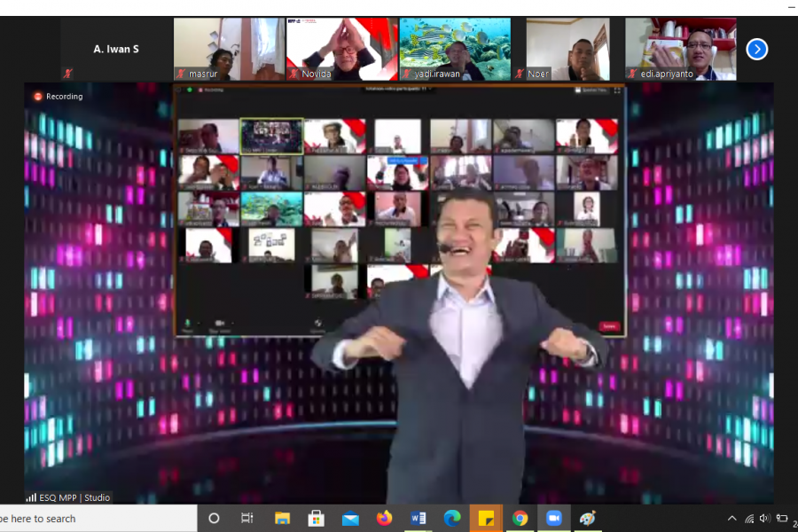
Task: Open Task View in the taskbar
Action: 247,519
